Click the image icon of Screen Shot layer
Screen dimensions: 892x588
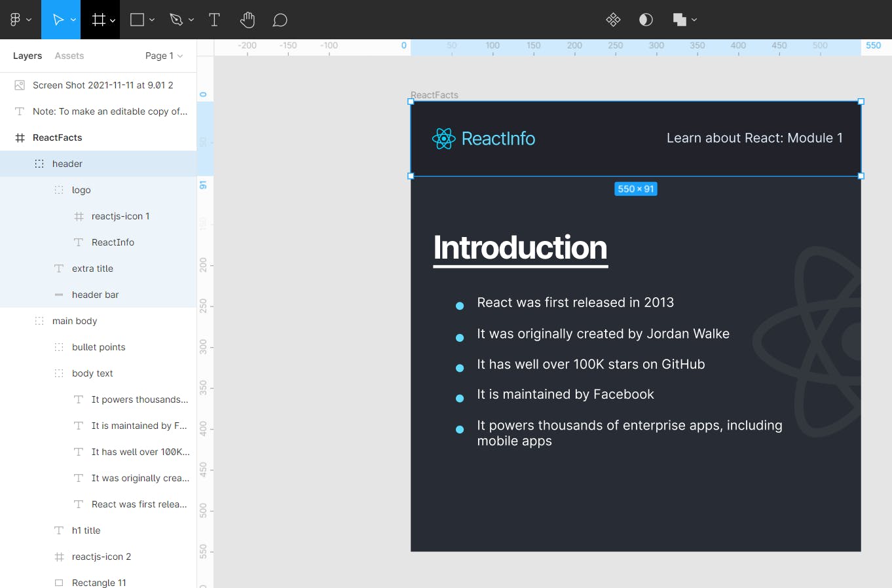(x=20, y=85)
